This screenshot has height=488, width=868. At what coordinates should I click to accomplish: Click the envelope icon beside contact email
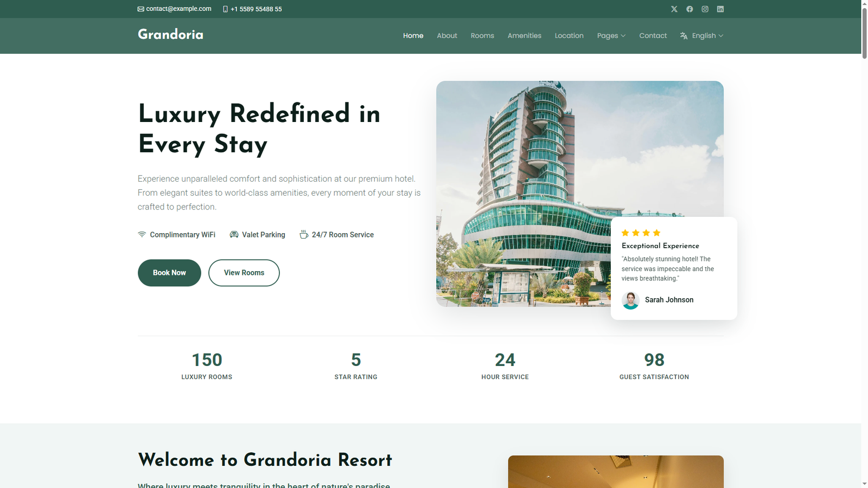point(141,9)
